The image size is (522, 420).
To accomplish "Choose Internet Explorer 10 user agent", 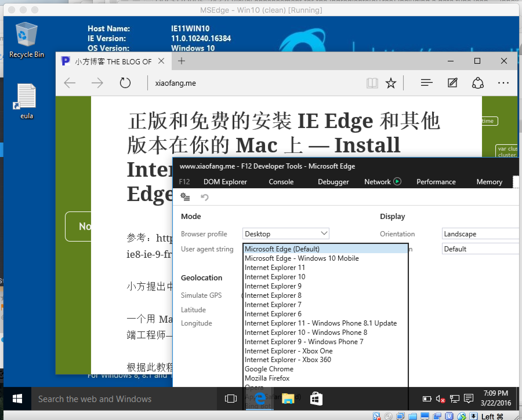I will [325, 277].
